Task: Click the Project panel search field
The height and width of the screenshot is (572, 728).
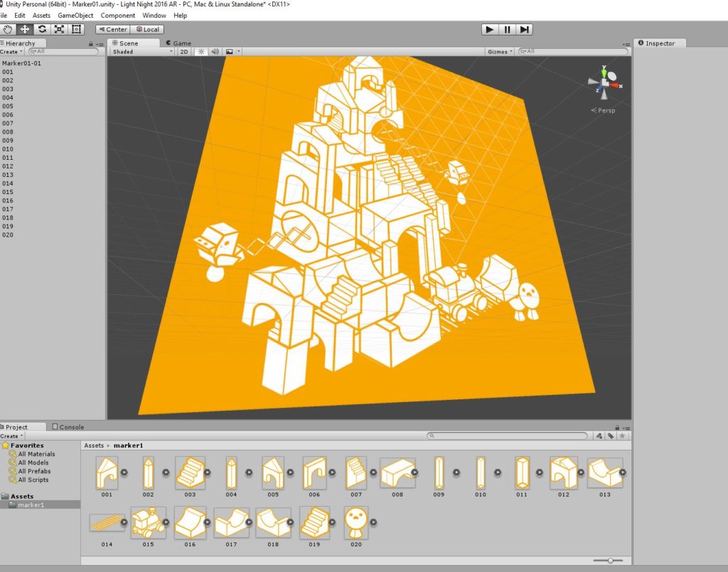Action: [x=507, y=436]
